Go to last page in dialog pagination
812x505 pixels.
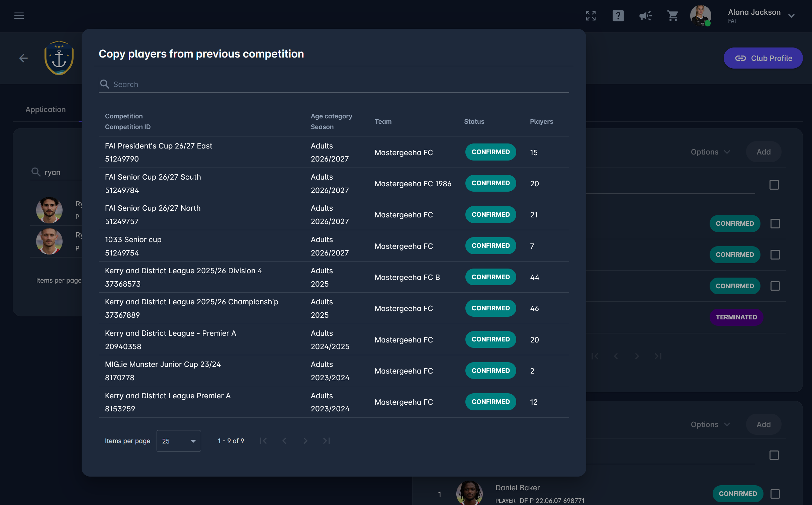pyautogui.click(x=326, y=441)
